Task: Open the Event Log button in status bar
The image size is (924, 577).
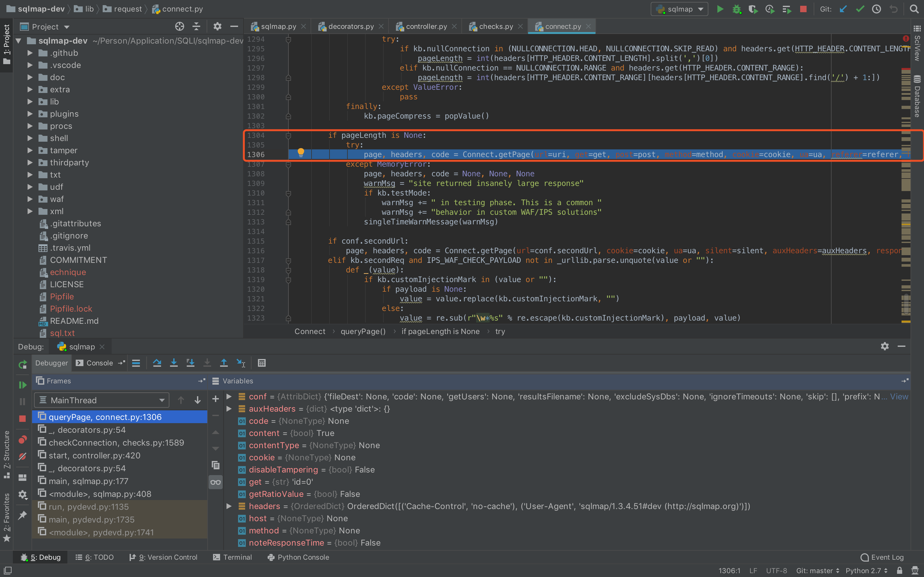Action: coord(882,557)
